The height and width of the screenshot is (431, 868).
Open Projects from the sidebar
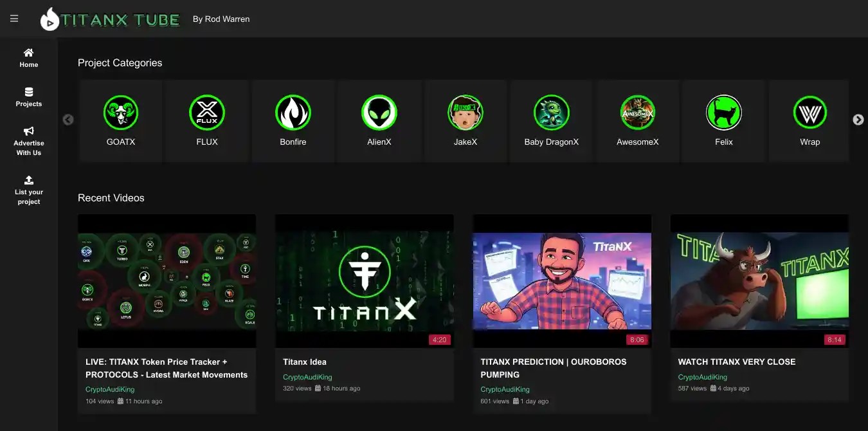[29, 97]
